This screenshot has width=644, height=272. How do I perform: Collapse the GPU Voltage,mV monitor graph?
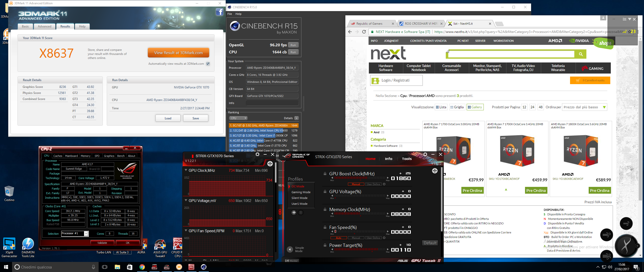[x=186, y=201]
